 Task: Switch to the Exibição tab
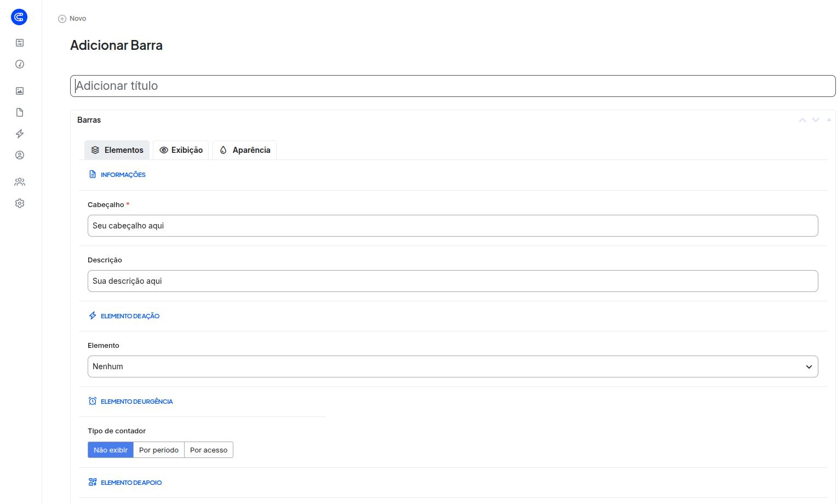(181, 150)
